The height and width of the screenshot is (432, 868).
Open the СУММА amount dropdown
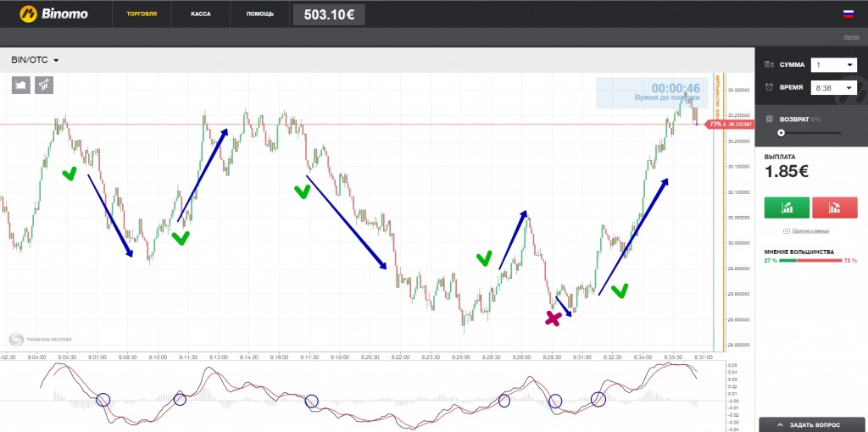pyautogui.click(x=834, y=65)
